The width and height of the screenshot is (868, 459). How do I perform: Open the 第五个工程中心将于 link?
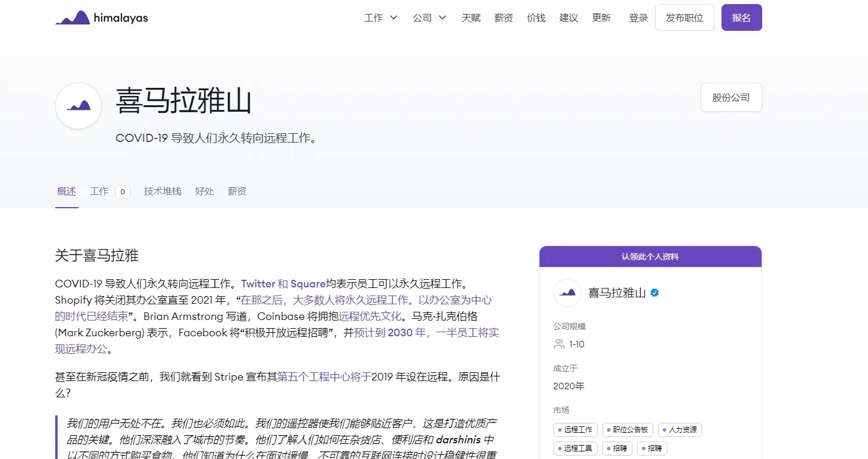324,377
